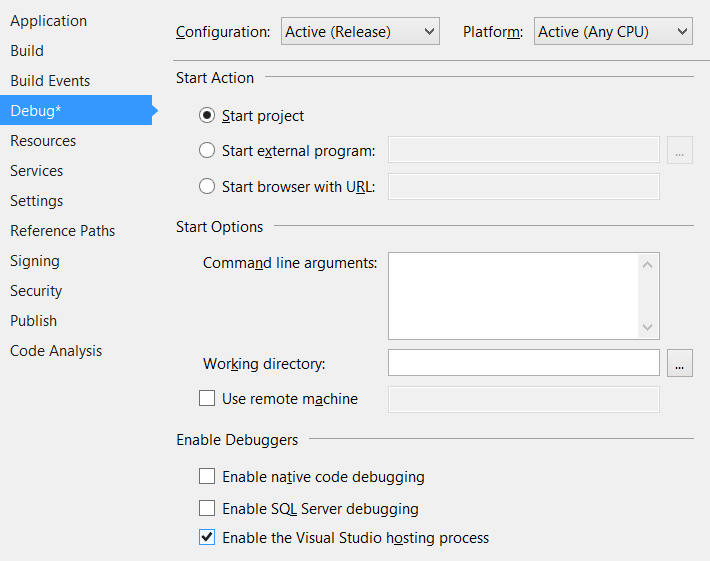Open the Resources tab
The image size is (710, 561).
[43, 141]
